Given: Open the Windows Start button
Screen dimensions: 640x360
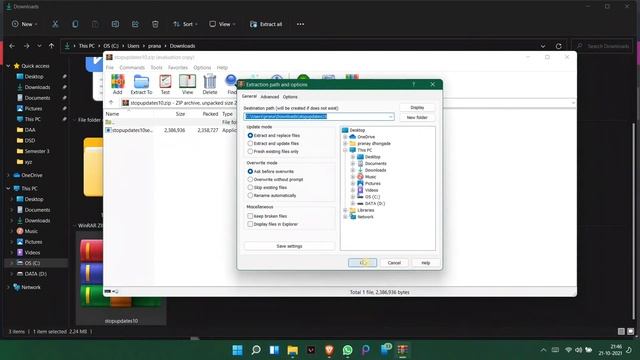Looking at the screenshot, I should (x=237, y=350).
